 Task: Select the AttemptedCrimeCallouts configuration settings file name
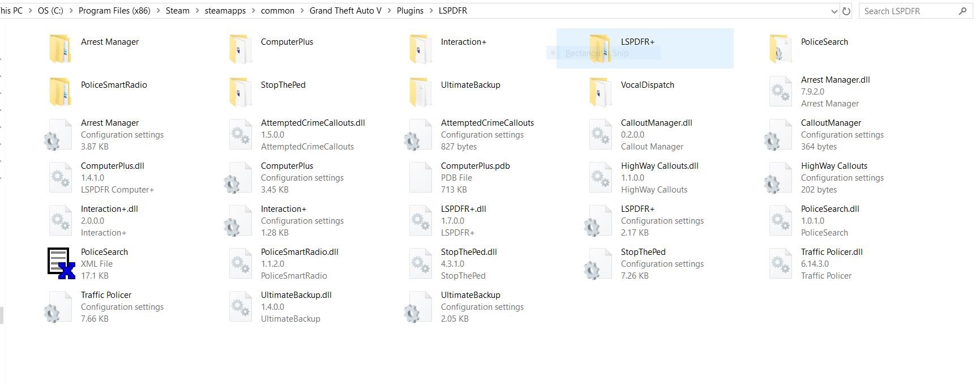[x=487, y=123]
